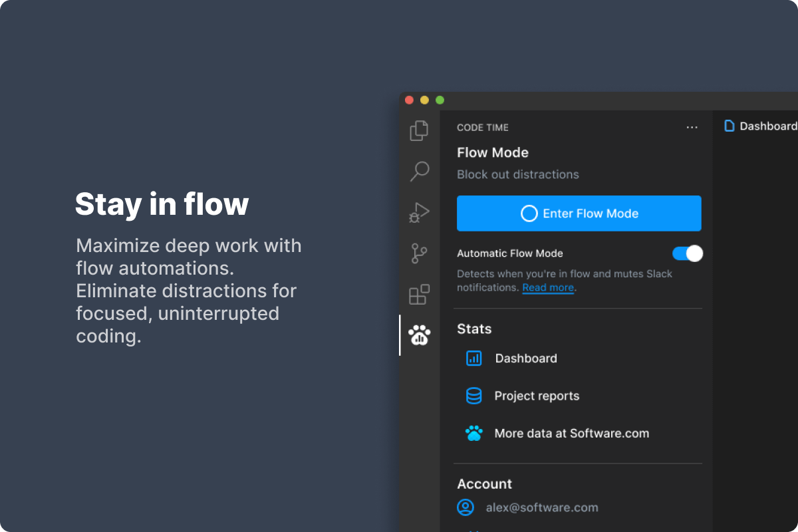Click the blue paw icon
Screen dimensions: 798x532
pyautogui.click(x=473, y=434)
